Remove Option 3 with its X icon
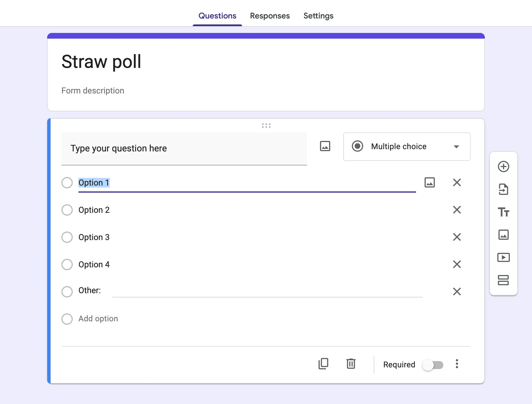This screenshot has height=404, width=532. (x=457, y=237)
